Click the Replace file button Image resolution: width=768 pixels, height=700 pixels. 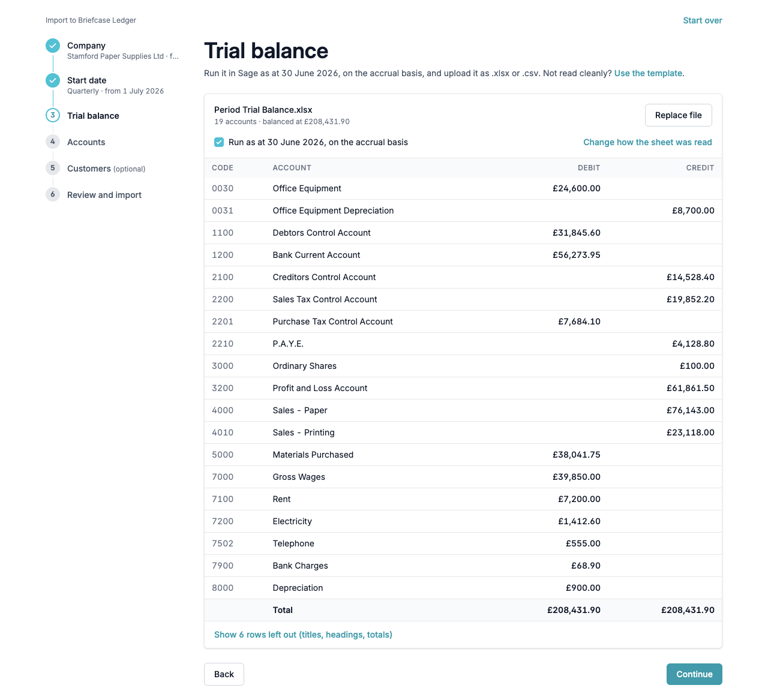[x=679, y=115]
